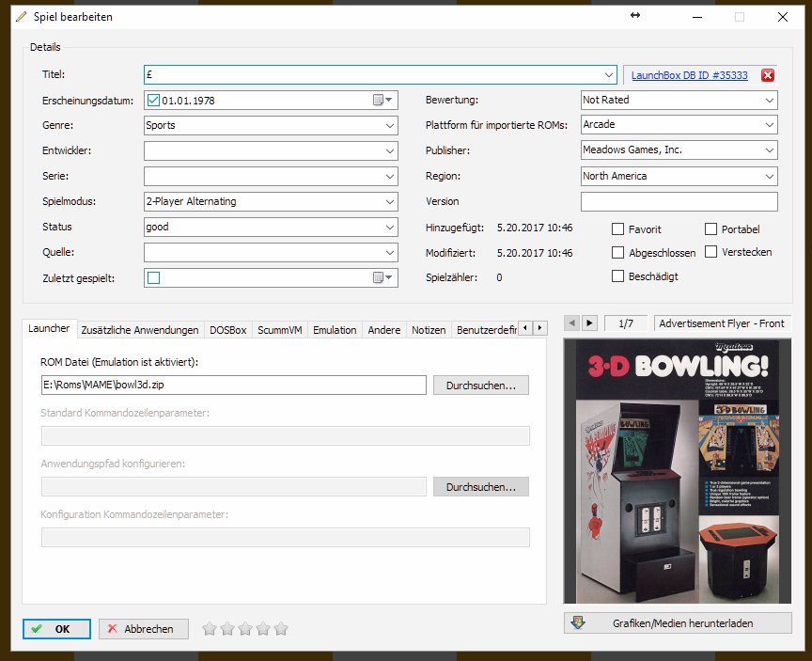Image resolution: width=812 pixels, height=661 pixels.
Task: Click the Hinzugefügt date 5.20.2017 10:46
Action: 535,228
